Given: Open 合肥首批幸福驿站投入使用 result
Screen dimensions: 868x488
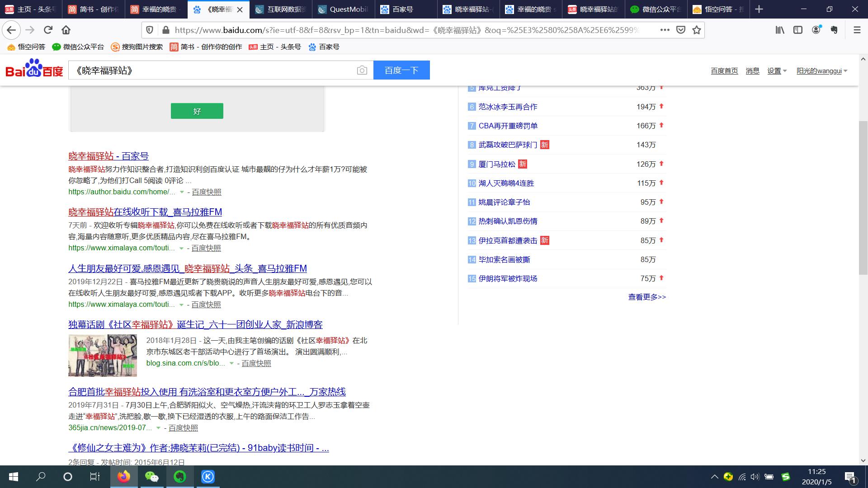Looking at the screenshot, I should (x=207, y=392).
